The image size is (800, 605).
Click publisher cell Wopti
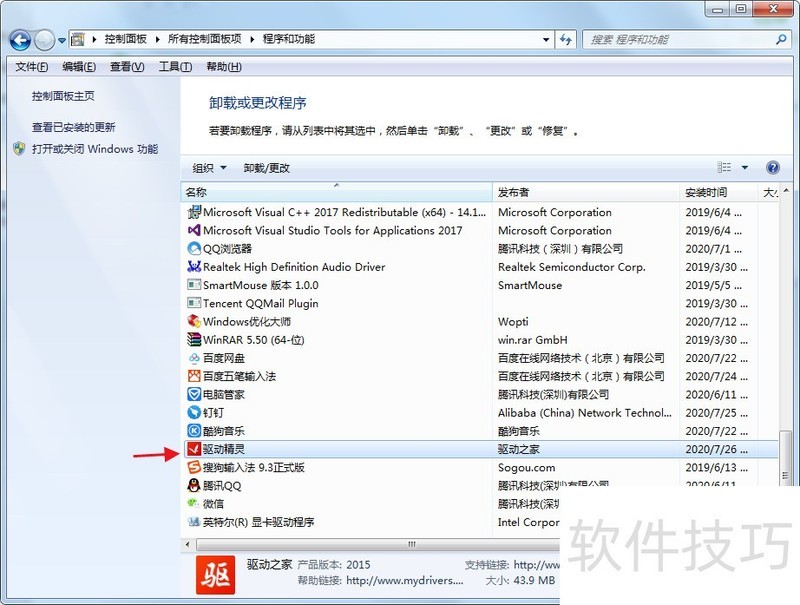(x=513, y=322)
